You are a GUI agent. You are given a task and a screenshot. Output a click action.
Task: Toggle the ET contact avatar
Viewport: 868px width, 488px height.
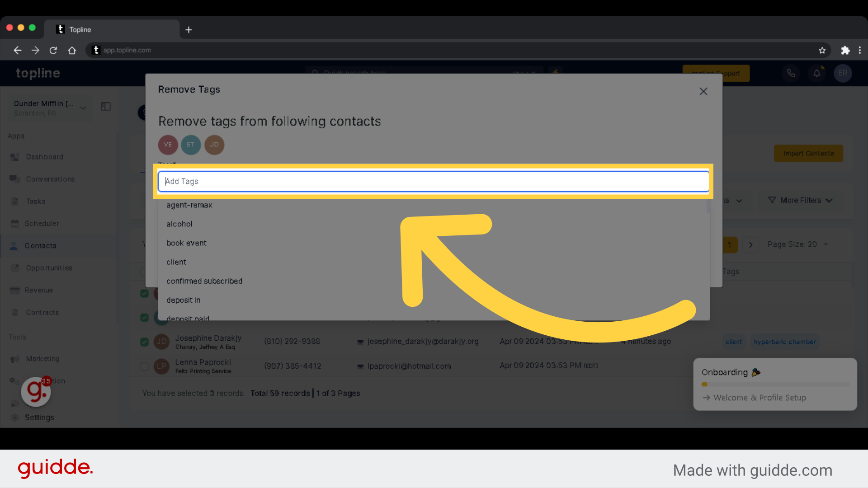click(189, 145)
